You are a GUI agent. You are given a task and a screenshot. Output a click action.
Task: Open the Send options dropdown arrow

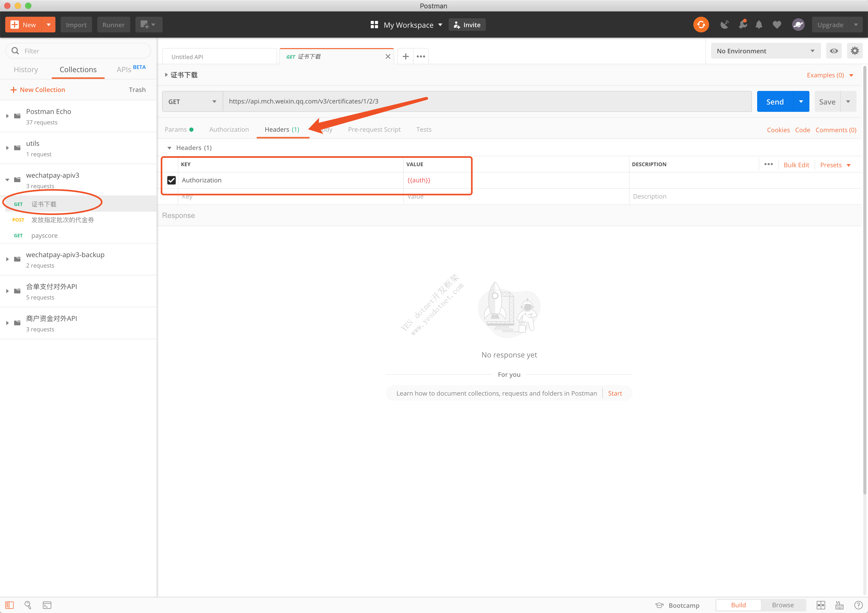click(801, 102)
